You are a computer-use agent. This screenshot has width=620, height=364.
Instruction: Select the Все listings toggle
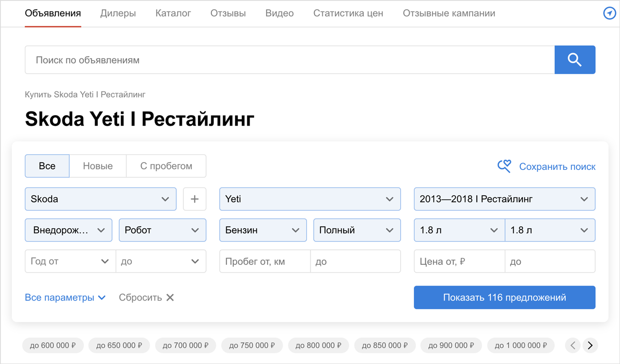coord(47,166)
